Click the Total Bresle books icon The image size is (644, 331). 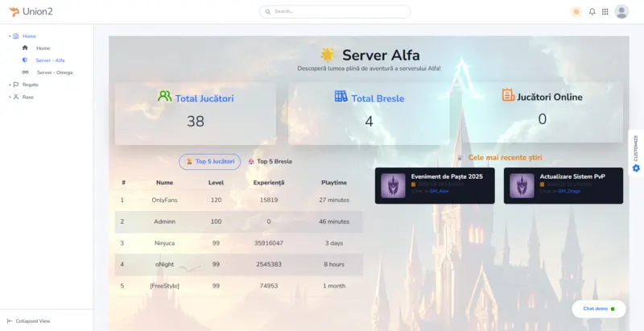(x=341, y=97)
